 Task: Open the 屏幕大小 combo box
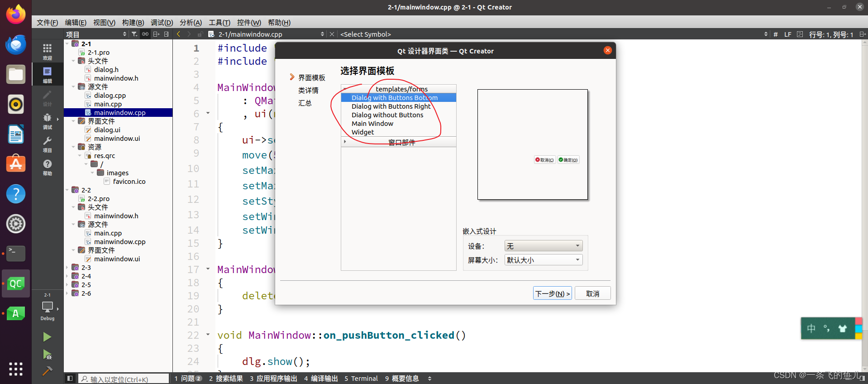pyautogui.click(x=543, y=260)
